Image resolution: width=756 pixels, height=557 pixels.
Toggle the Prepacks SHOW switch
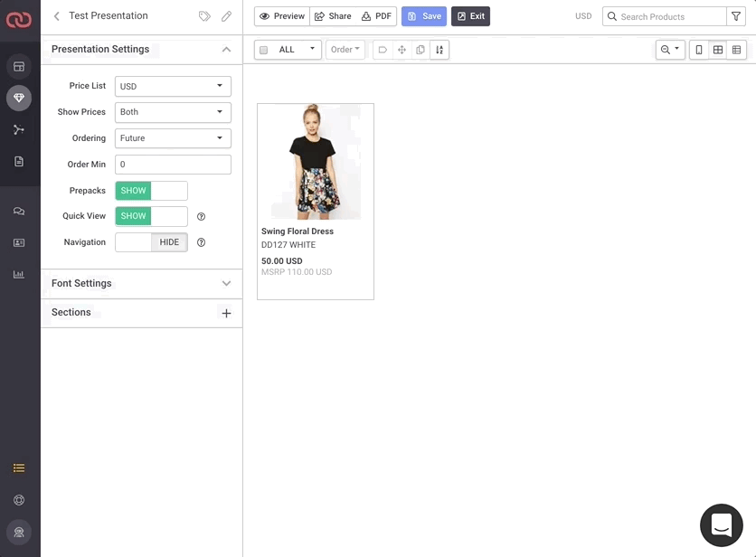click(151, 191)
